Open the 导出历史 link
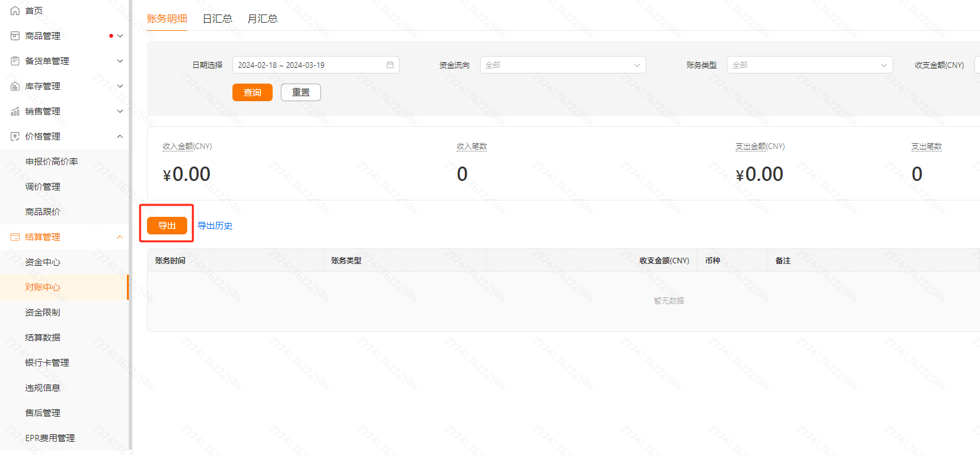Viewport: 980px width, 455px height. click(215, 226)
